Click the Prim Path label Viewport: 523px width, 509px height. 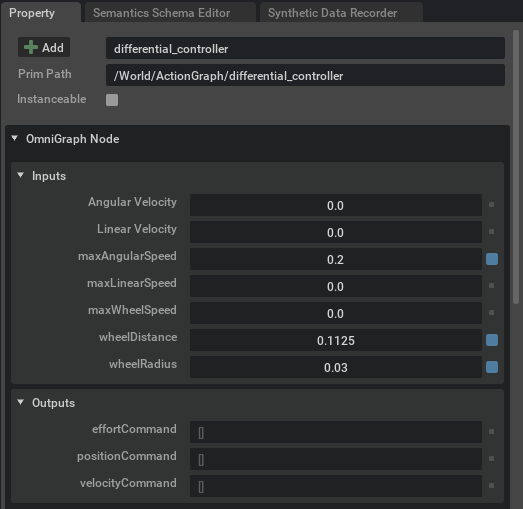coord(45,74)
